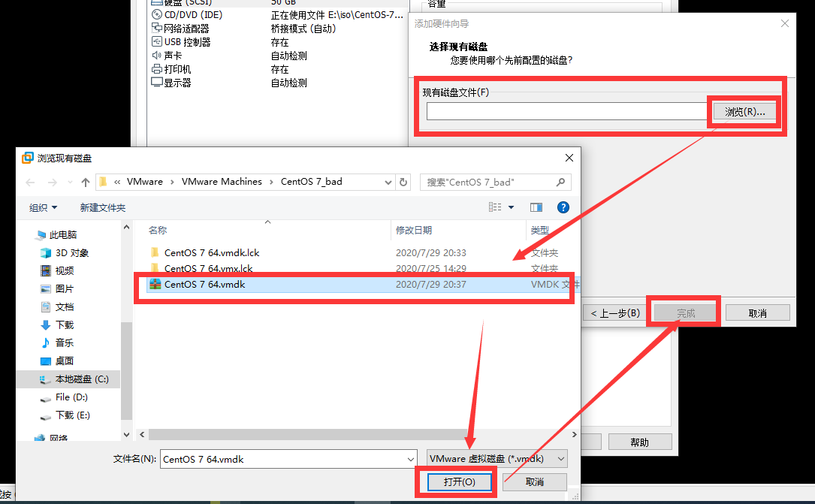Screen dimensions: 815x504
Task: Expand the 文件名 combo box arrow
Action: click(x=412, y=458)
